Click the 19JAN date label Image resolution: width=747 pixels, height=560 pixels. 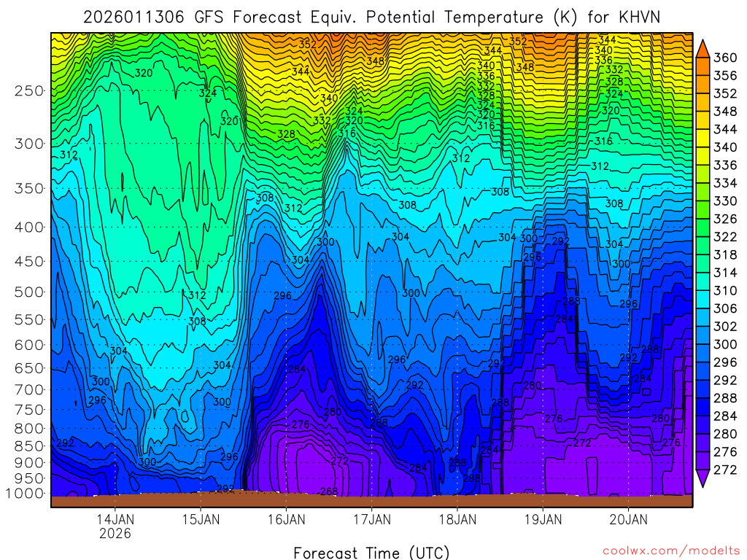[543, 519]
